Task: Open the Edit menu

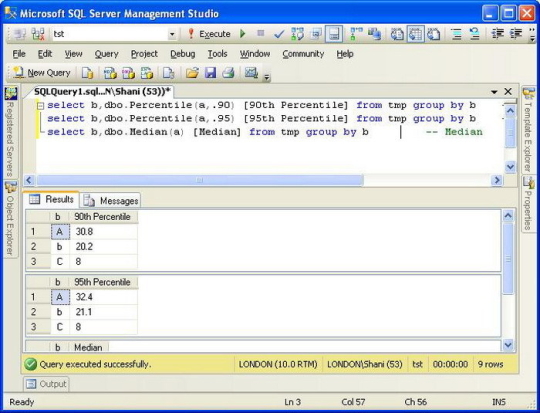Action: (45, 54)
